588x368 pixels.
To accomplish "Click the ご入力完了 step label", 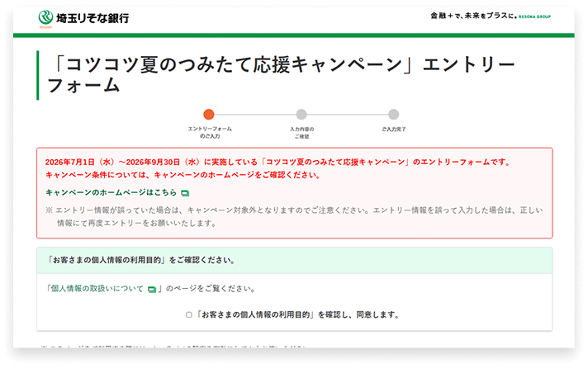I will click(x=394, y=130).
